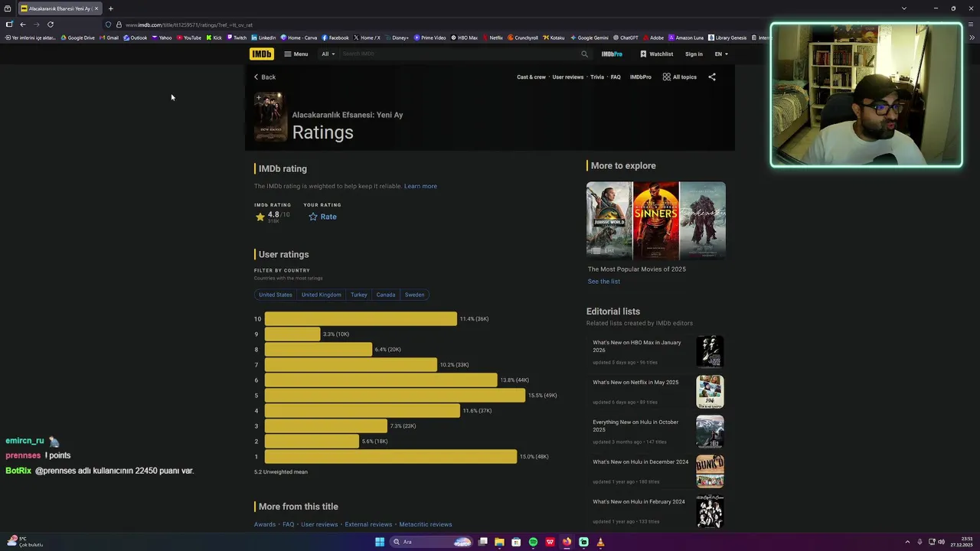Expand the EN language dropdown
Image resolution: width=980 pixels, height=551 pixels.
[721, 54]
